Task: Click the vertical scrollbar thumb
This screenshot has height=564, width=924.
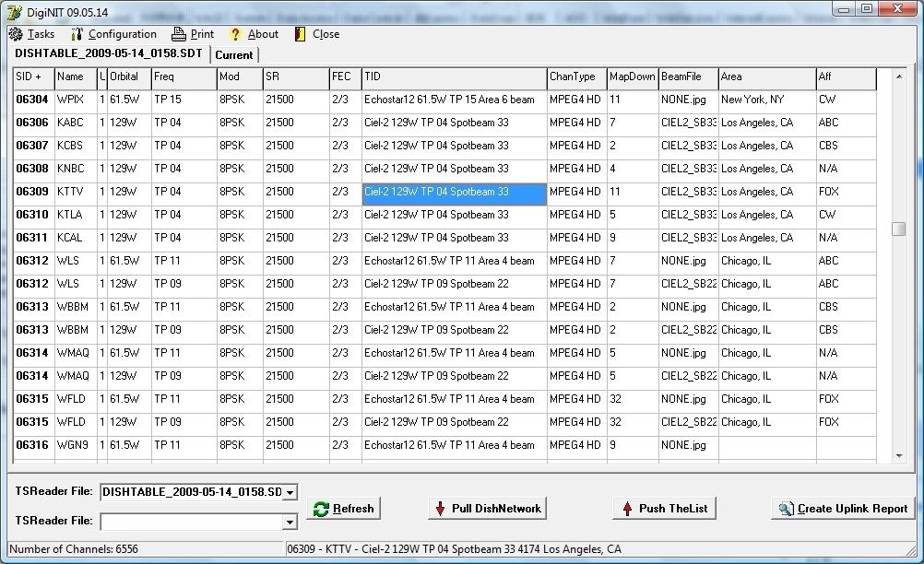Action: point(899,229)
